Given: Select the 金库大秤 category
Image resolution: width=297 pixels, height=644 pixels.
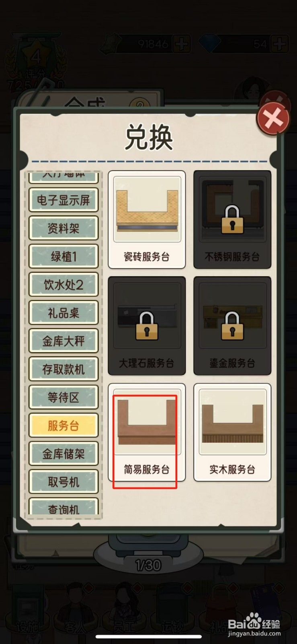Looking at the screenshot, I should pyautogui.click(x=63, y=341).
